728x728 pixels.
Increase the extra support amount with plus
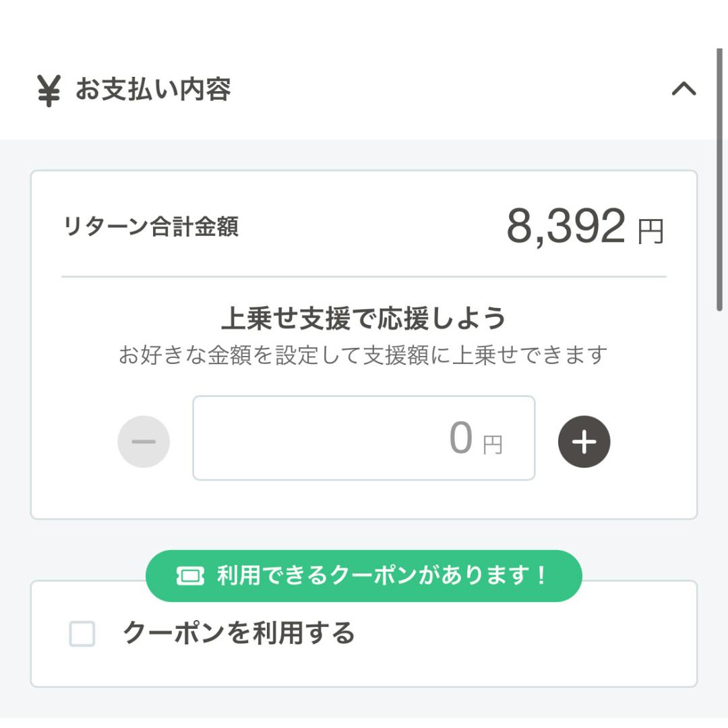584,442
